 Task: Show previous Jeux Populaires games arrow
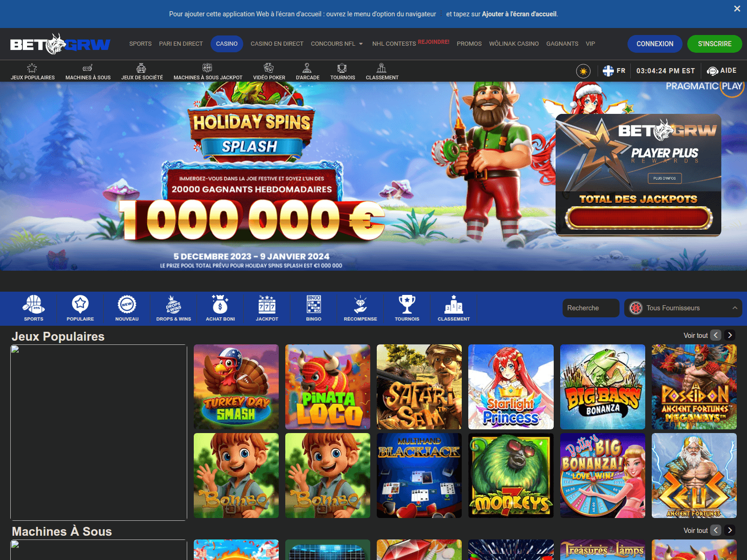click(716, 335)
